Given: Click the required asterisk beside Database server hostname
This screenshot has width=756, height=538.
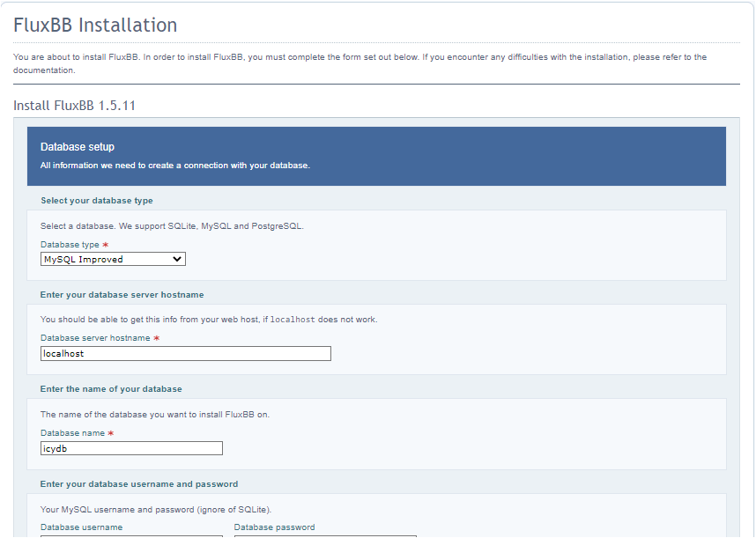Looking at the screenshot, I should [156, 338].
